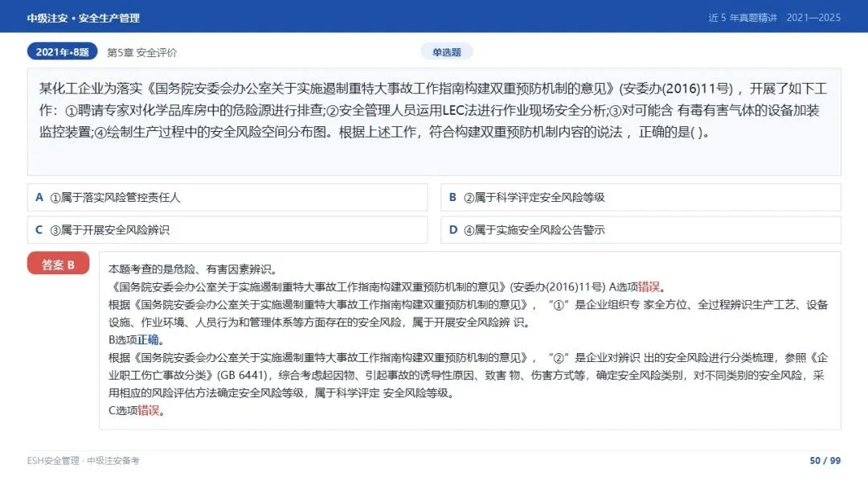
Task: Click the year range 2021—2025
Action: 813,18
